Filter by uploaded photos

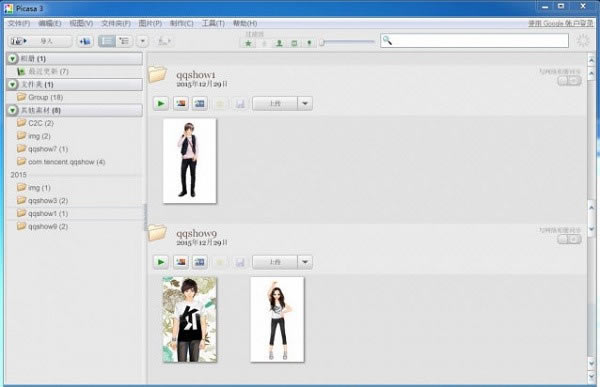pyautogui.click(x=264, y=43)
